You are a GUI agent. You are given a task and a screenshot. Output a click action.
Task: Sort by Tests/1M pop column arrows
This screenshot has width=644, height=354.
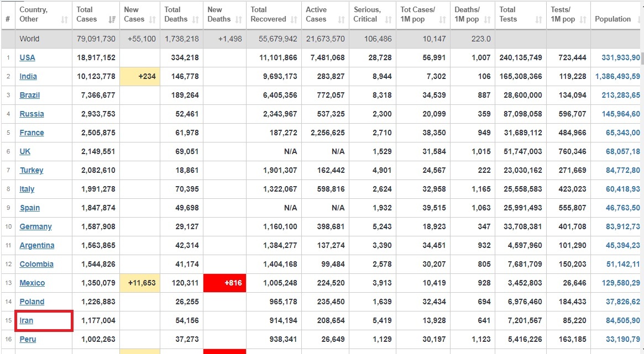point(583,19)
